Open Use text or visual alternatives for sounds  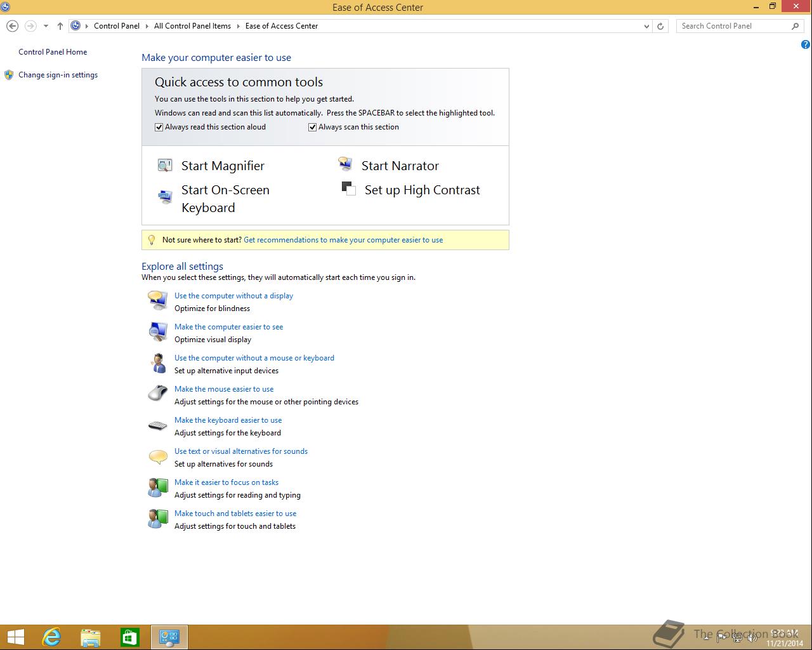coord(241,451)
